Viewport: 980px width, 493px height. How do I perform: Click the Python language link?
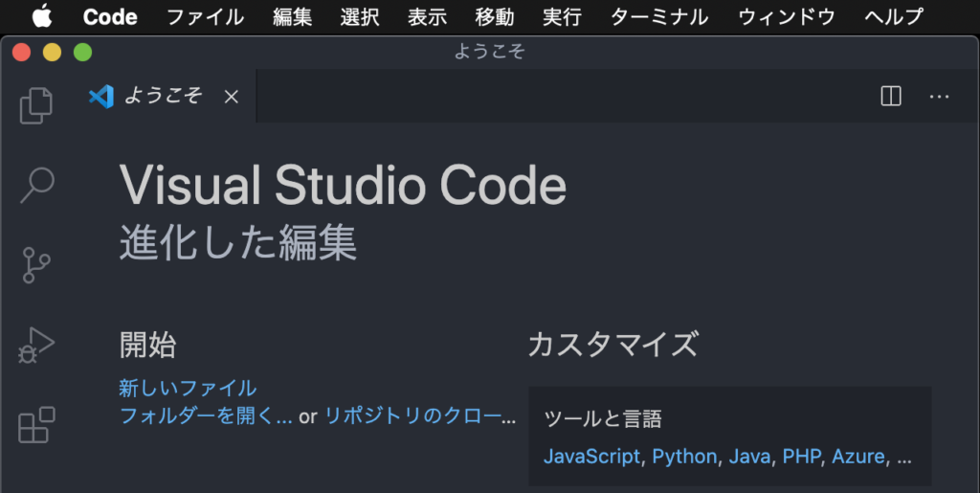click(684, 456)
